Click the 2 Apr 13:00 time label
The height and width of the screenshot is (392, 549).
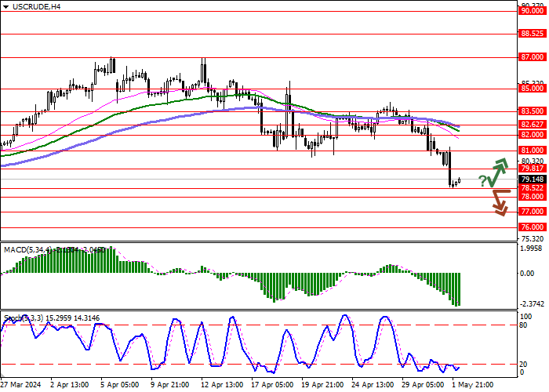pyautogui.click(x=70, y=385)
